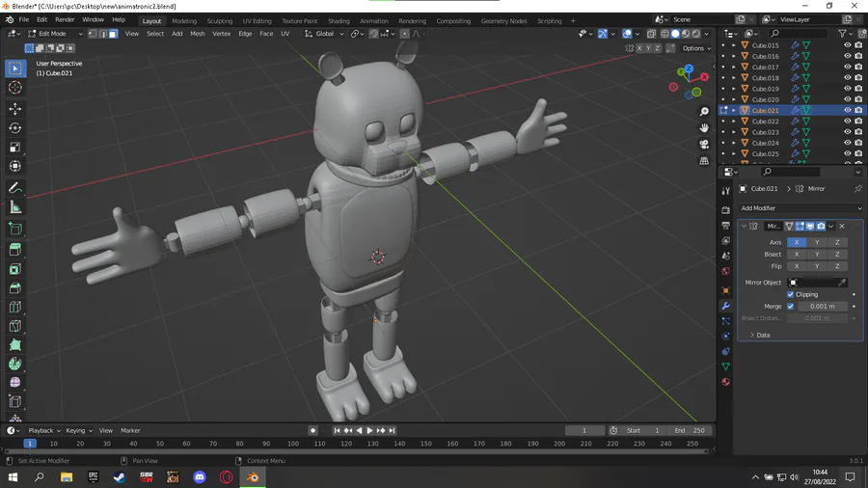Screen dimensions: 868x488
Task: Switch perspective/orthographic grid gizmo
Action: point(704,160)
